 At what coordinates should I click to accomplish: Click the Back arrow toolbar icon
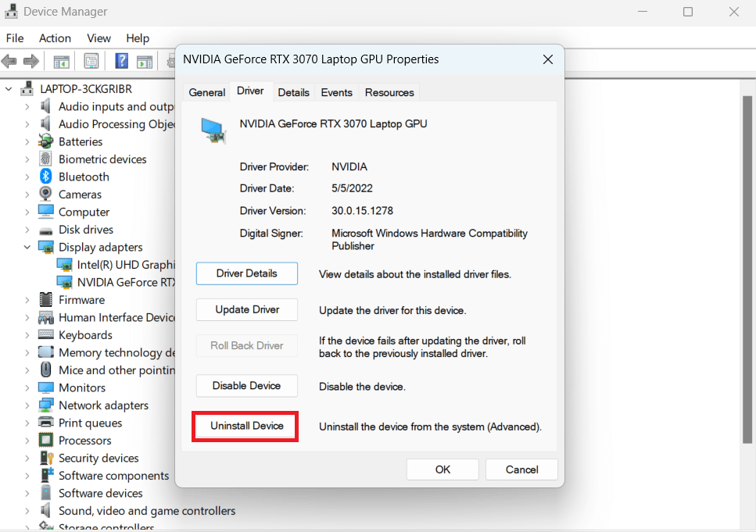click(9, 61)
